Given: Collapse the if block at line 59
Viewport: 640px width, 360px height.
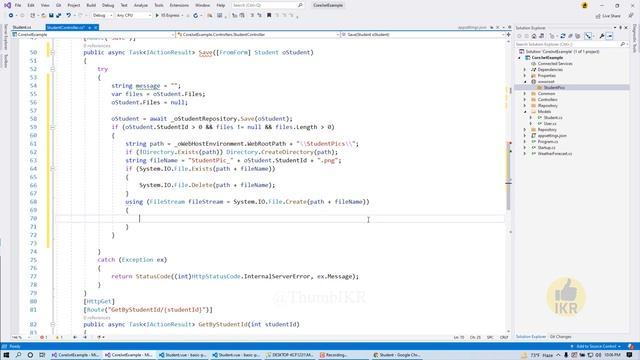Looking at the screenshot, I should [52, 127].
